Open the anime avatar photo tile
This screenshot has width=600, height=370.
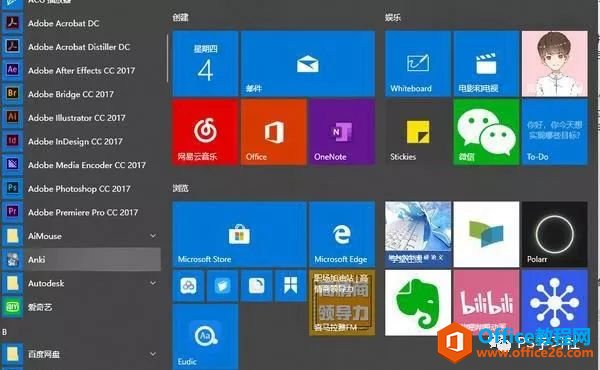click(x=555, y=64)
